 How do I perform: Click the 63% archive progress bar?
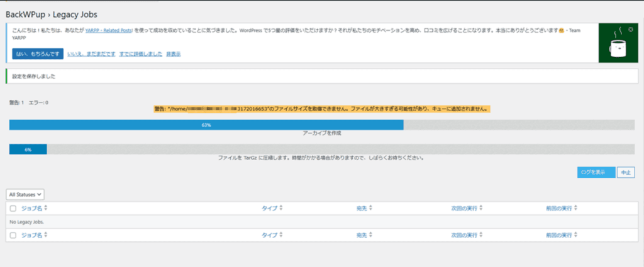point(206,125)
